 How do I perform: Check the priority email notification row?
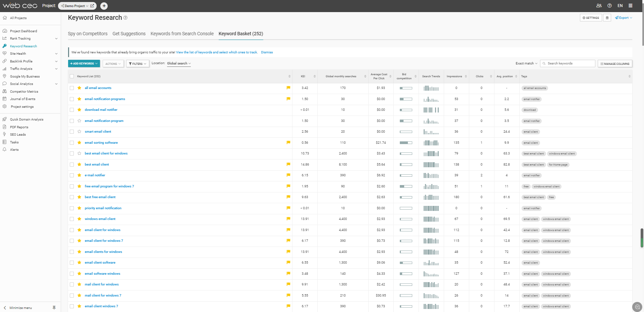(x=72, y=208)
